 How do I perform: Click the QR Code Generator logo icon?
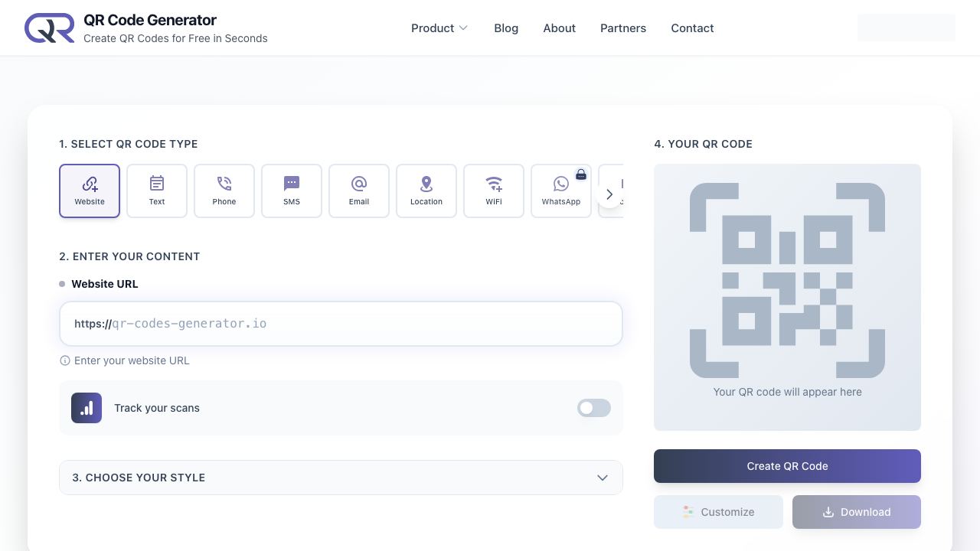(x=49, y=28)
